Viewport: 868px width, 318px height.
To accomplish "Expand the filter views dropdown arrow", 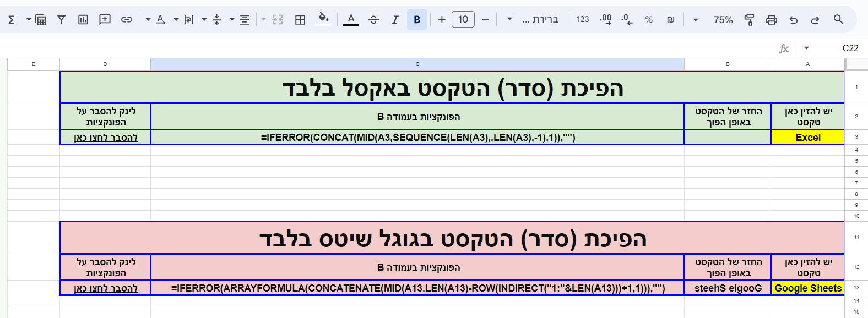I will point(28,20).
